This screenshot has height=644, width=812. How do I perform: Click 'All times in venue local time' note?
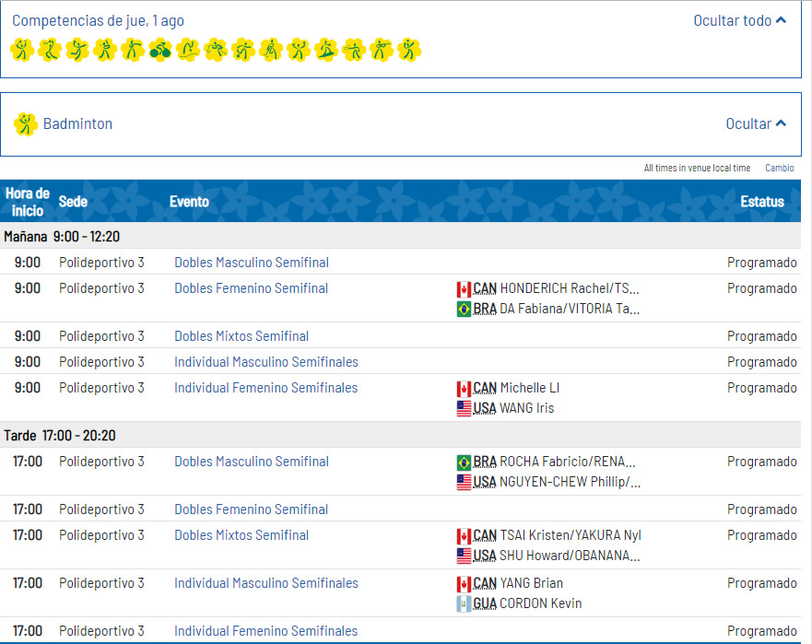click(x=697, y=168)
